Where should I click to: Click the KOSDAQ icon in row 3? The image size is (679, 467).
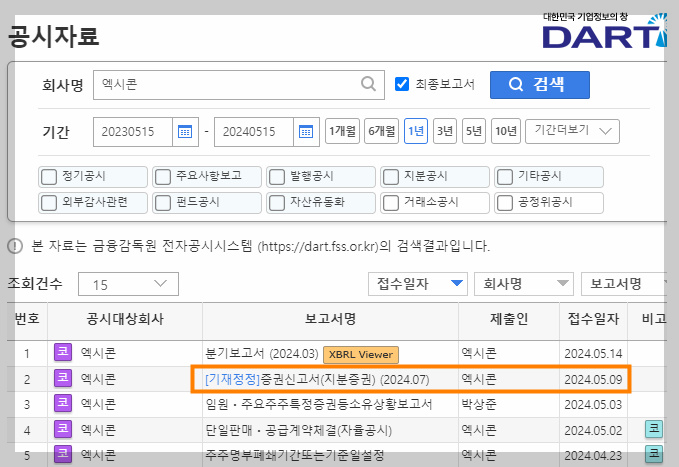pyautogui.click(x=63, y=403)
